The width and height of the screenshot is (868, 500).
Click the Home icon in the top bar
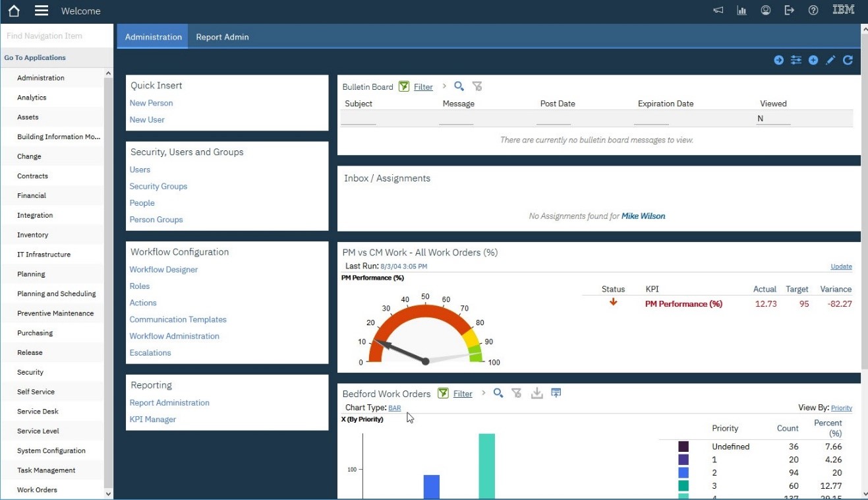click(x=14, y=11)
